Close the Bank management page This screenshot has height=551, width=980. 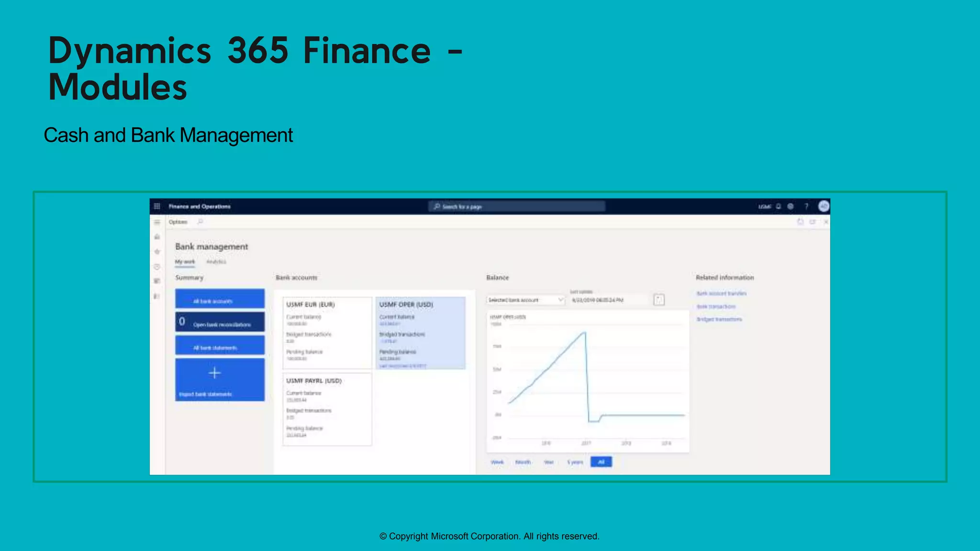click(826, 222)
